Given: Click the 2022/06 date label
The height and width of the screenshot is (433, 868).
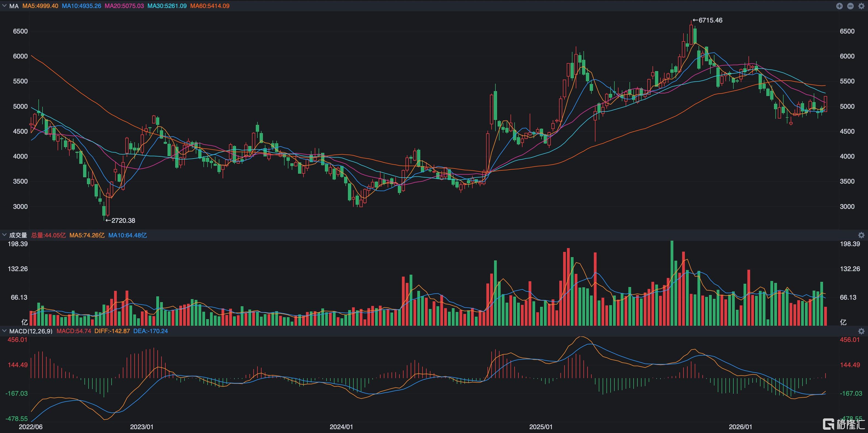Looking at the screenshot, I should pyautogui.click(x=31, y=427).
